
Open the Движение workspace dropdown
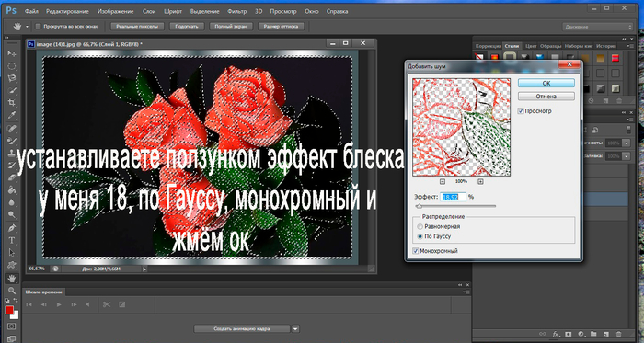[x=598, y=27]
